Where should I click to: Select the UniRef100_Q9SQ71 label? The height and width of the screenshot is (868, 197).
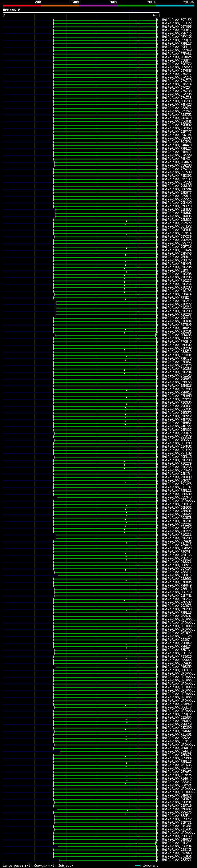click(x=177, y=40)
